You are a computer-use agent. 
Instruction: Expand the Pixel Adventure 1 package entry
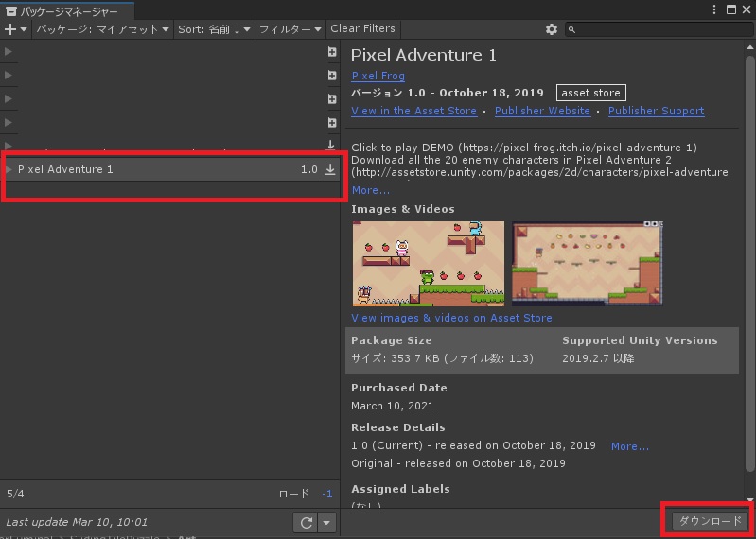pyautogui.click(x=9, y=169)
